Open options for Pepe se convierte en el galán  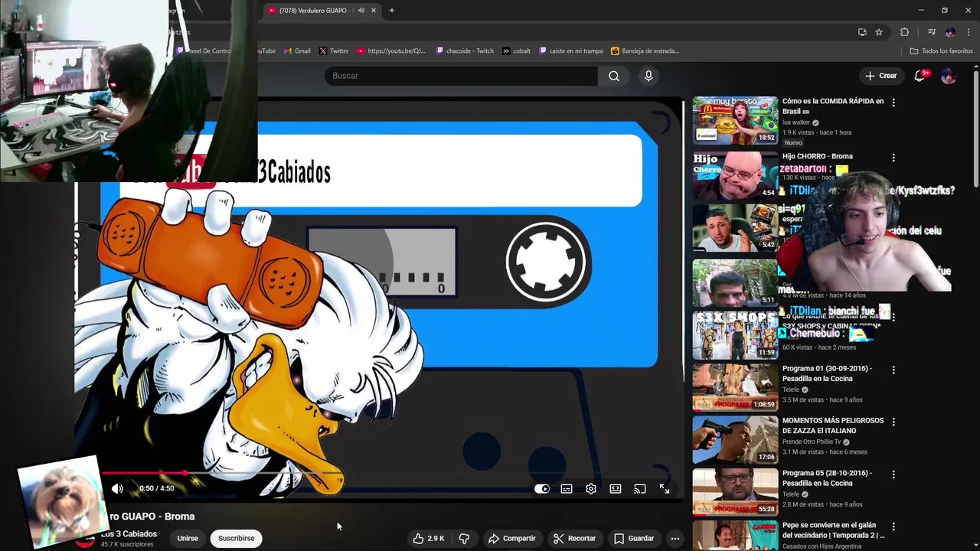(x=893, y=527)
